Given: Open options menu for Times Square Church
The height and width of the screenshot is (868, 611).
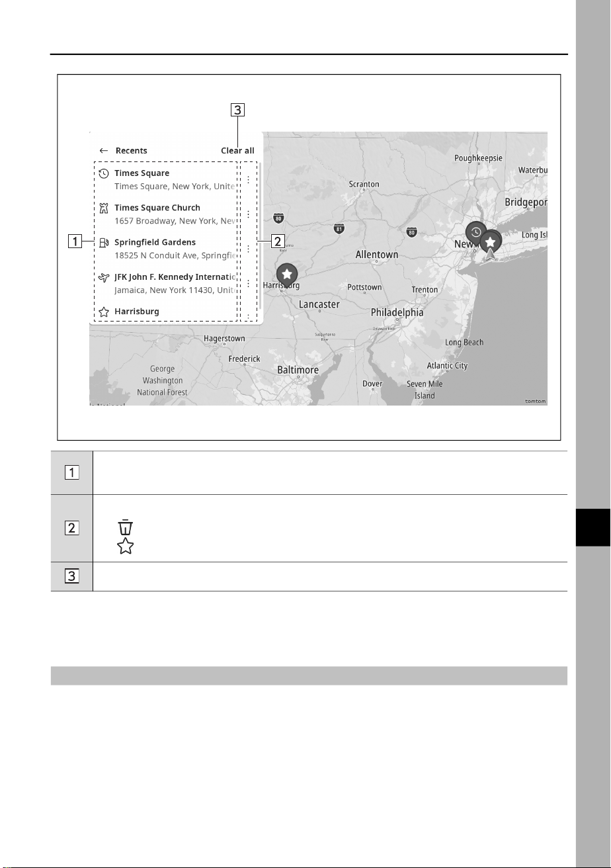Looking at the screenshot, I should pos(248,214).
